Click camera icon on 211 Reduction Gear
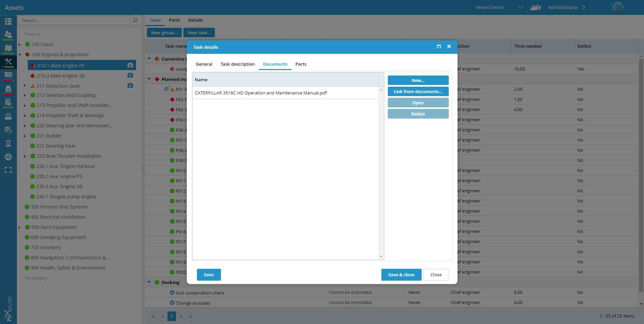This screenshot has width=644, height=324. (130, 86)
